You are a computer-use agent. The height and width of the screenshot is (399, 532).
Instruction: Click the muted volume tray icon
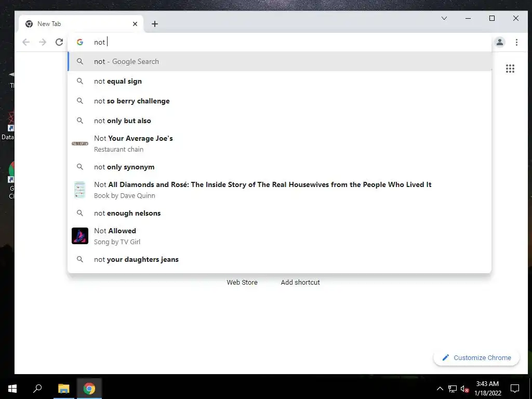click(x=465, y=389)
